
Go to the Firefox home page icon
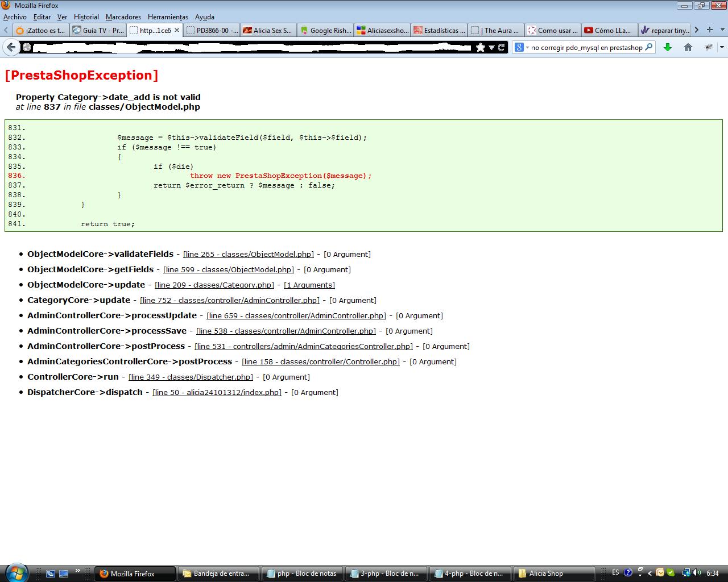688,47
